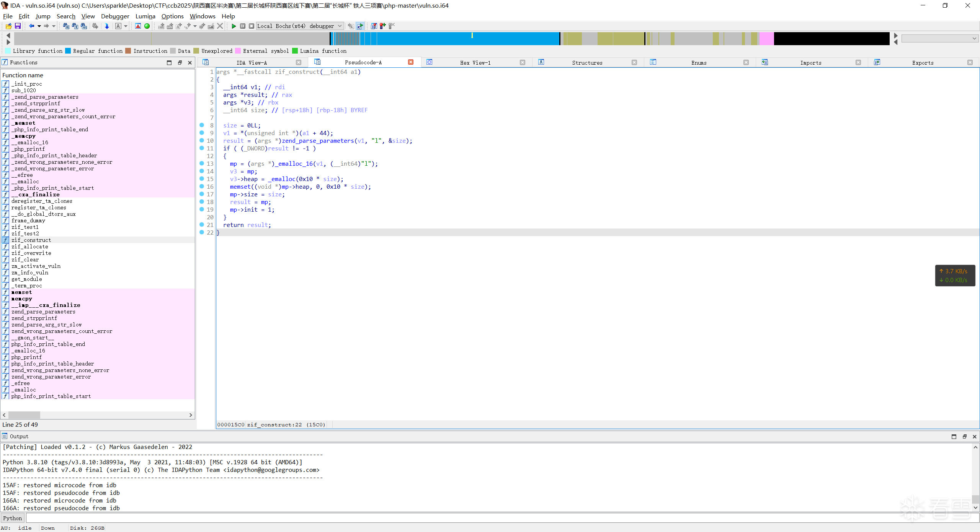Open dropdown beside the struct s-plus icon

[x=195, y=26]
